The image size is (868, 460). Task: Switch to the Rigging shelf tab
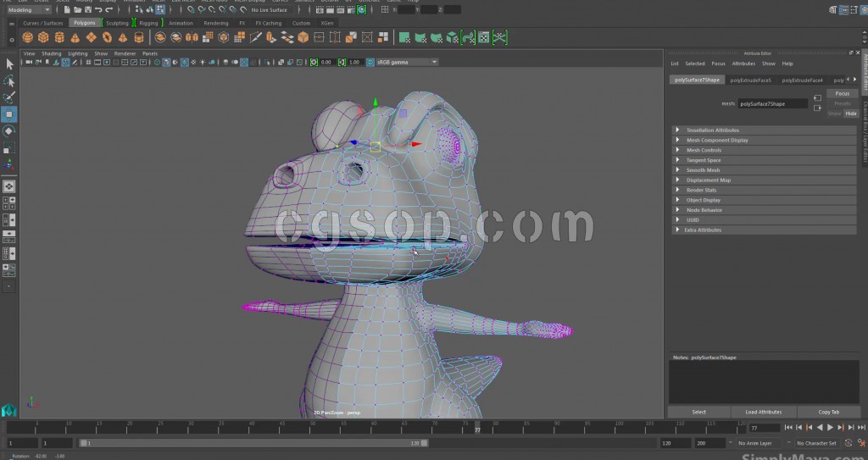(x=148, y=23)
